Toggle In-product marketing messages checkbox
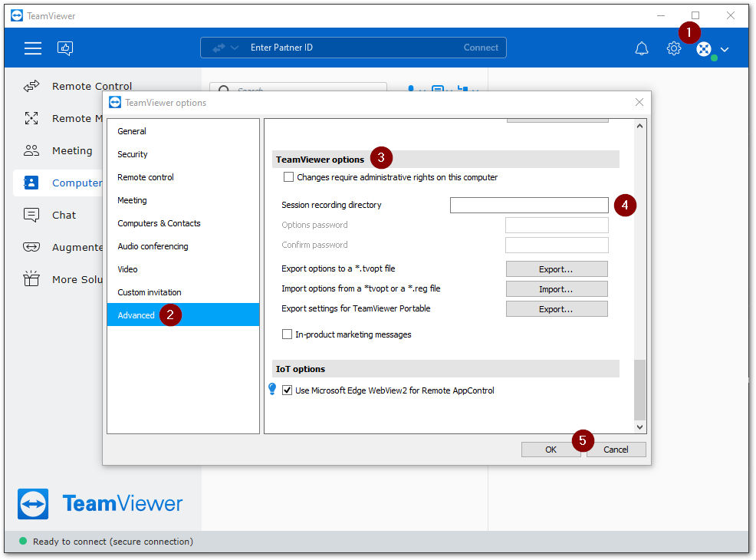756x560 pixels. click(x=287, y=334)
